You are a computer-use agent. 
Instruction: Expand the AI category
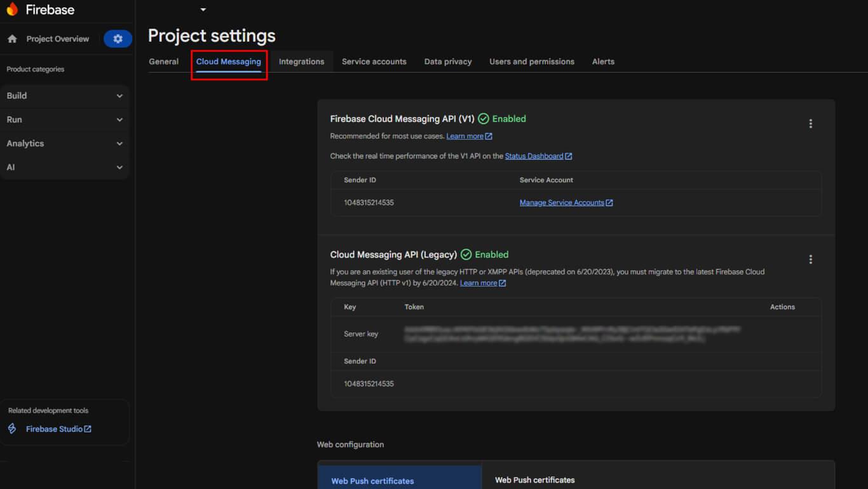tap(64, 167)
